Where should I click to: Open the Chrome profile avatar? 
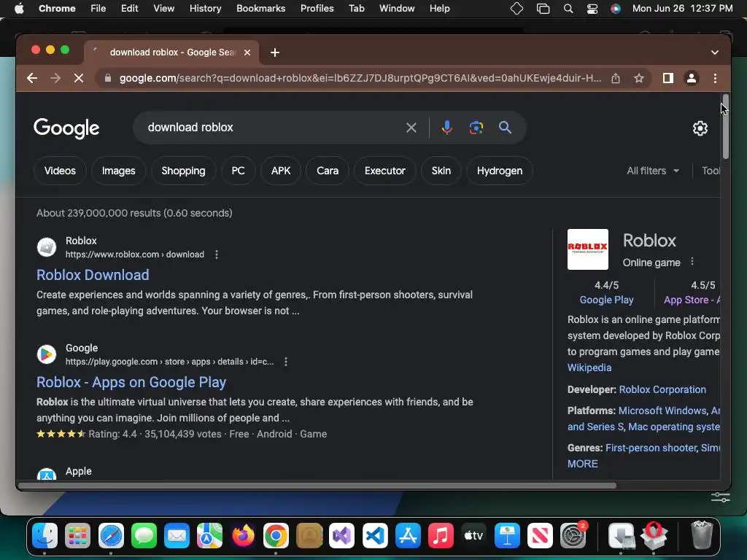(692, 78)
